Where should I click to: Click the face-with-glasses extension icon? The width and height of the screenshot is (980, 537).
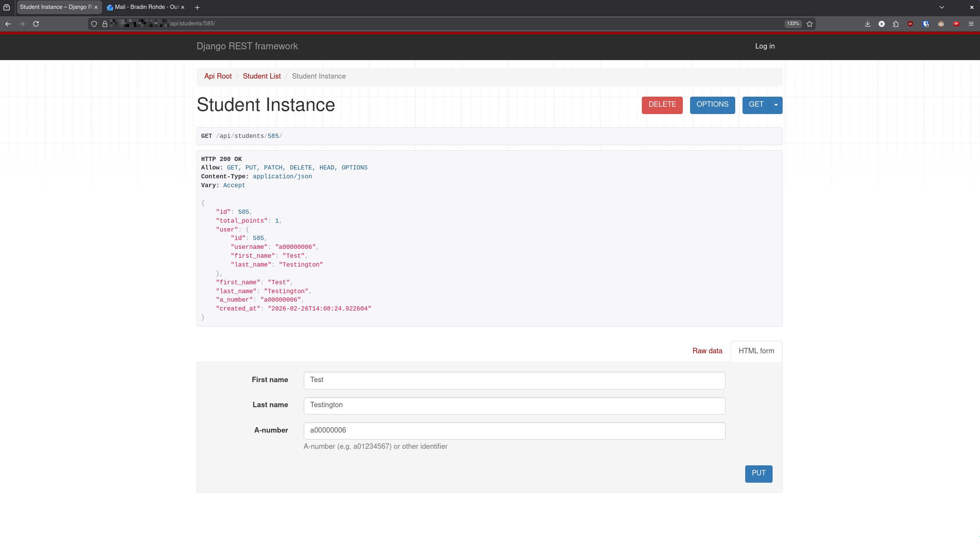(941, 24)
